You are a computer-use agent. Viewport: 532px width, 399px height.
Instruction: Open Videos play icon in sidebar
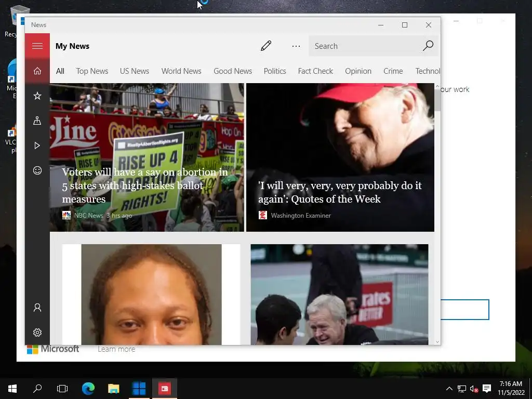point(37,145)
